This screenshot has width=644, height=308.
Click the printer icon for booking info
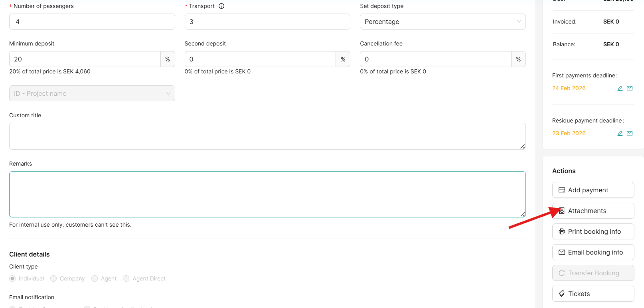point(562,231)
